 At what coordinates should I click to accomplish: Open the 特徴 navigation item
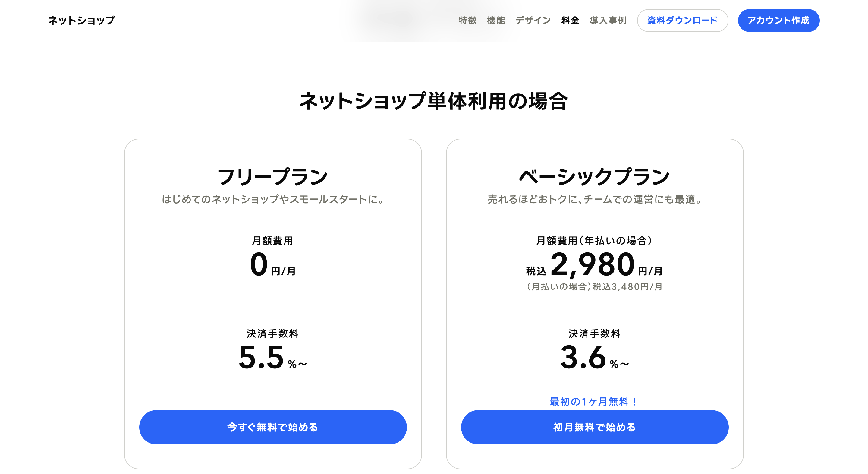click(x=467, y=20)
